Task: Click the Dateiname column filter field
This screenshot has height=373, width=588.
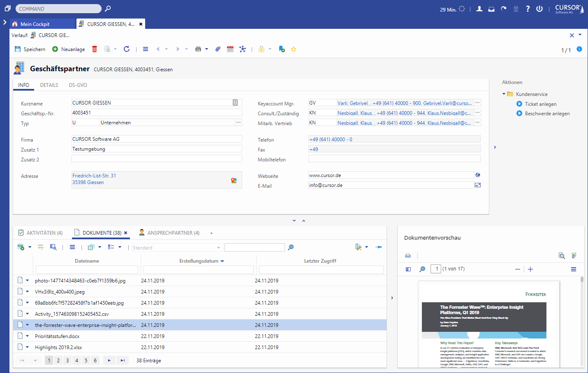Action: 87,270
